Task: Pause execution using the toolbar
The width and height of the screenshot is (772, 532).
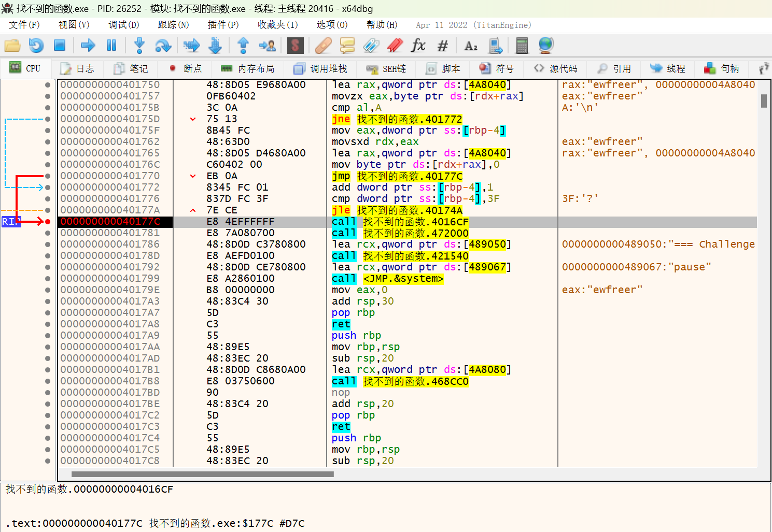Action: pyautogui.click(x=111, y=46)
